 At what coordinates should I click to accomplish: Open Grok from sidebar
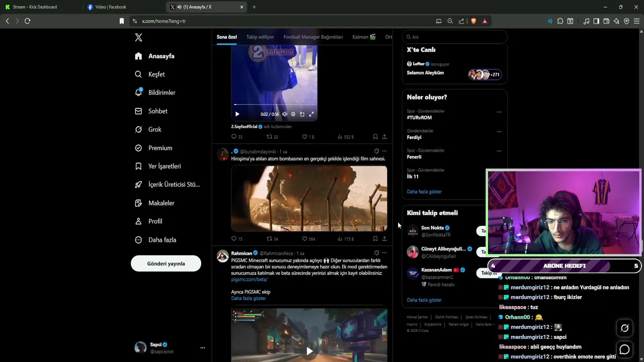pos(148,129)
